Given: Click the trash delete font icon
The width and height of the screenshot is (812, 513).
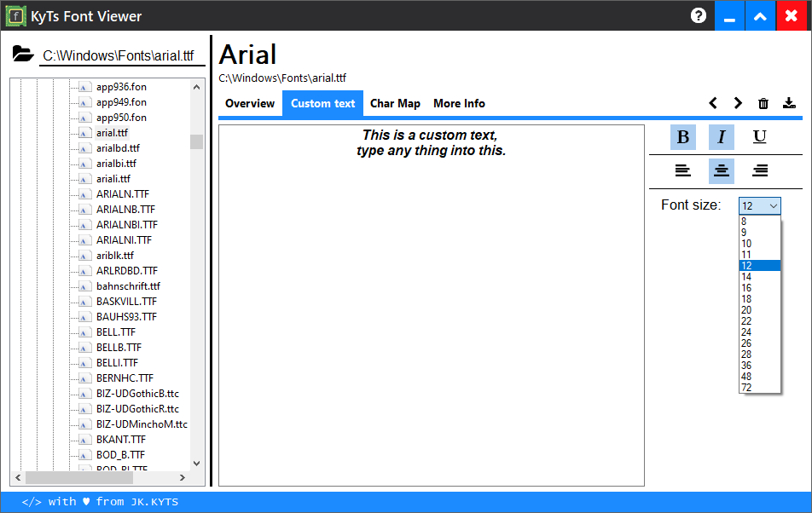Looking at the screenshot, I should coord(763,103).
